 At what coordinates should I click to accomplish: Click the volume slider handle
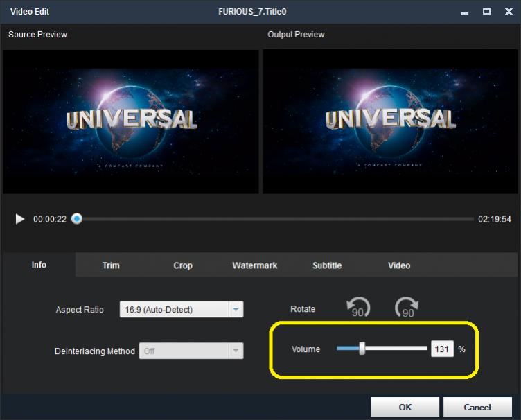pos(362,348)
